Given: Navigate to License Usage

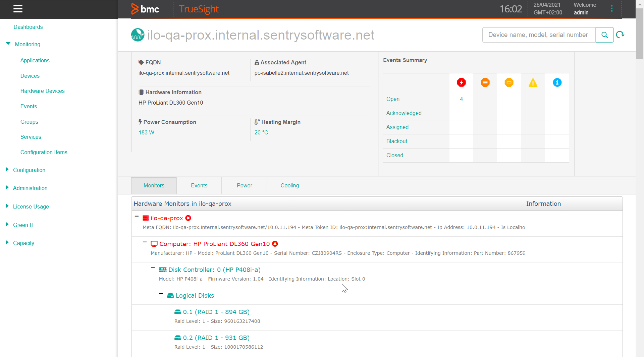Looking at the screenshot, I should coord(31,206).
